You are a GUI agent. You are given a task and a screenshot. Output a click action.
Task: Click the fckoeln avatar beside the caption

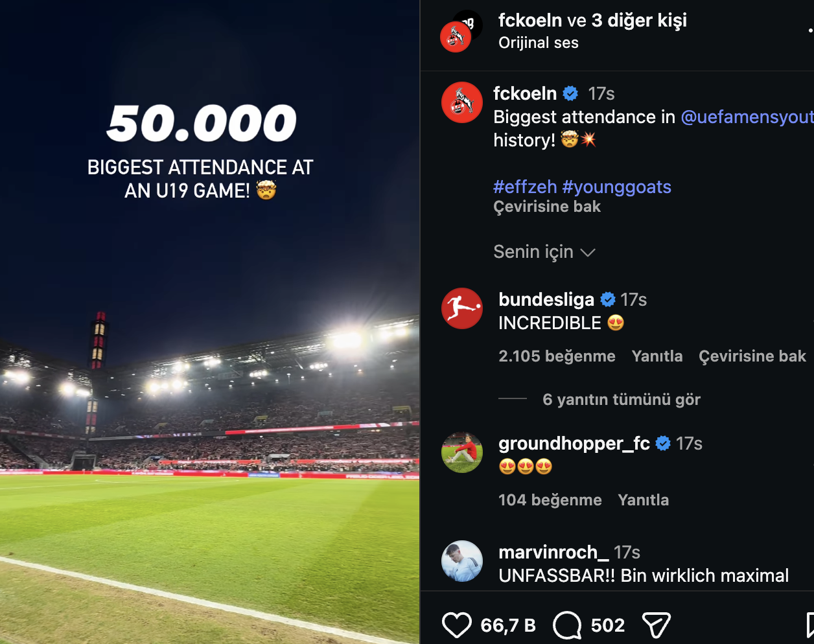click(x=462, y=102)
